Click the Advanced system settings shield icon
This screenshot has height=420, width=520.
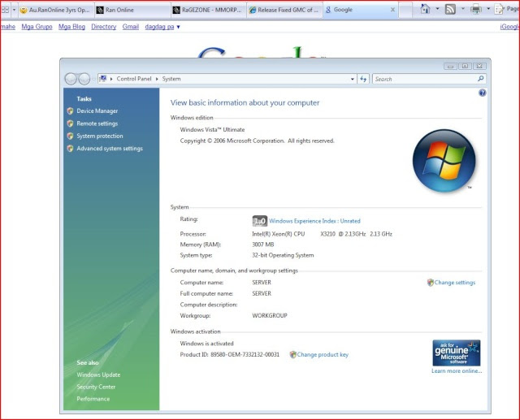pyautogui.click(x=70, y=149)
